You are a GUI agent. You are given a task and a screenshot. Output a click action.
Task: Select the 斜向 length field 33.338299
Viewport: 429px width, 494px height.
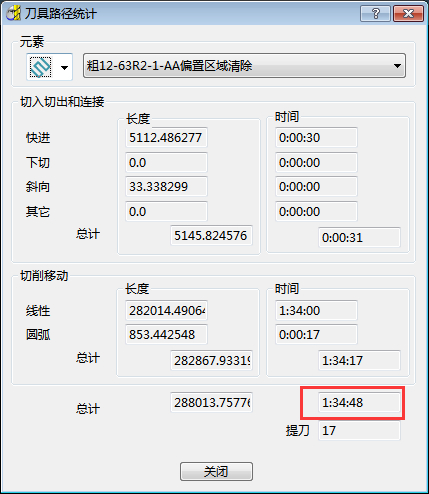(x=166, y=186)
